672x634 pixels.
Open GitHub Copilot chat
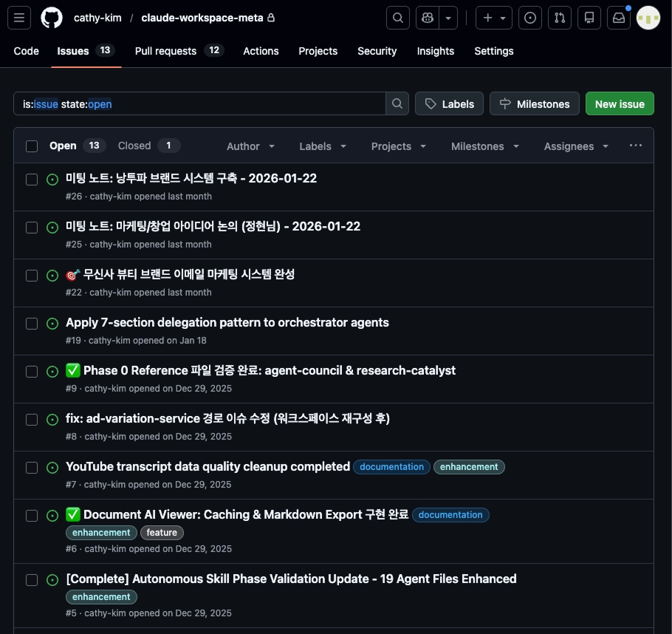[x=427, y=18]
